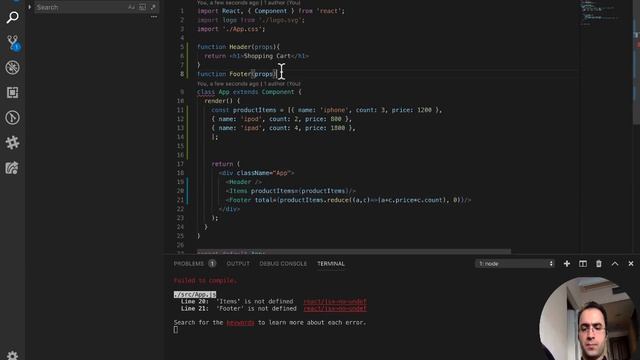The height and width of the screenshot is (360, 640).
Task: Split the terminal pane
Action: click(x=582, y=264)
